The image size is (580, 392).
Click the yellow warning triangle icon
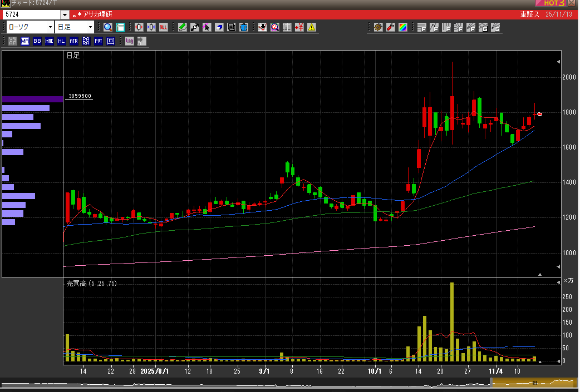(311, 27)
